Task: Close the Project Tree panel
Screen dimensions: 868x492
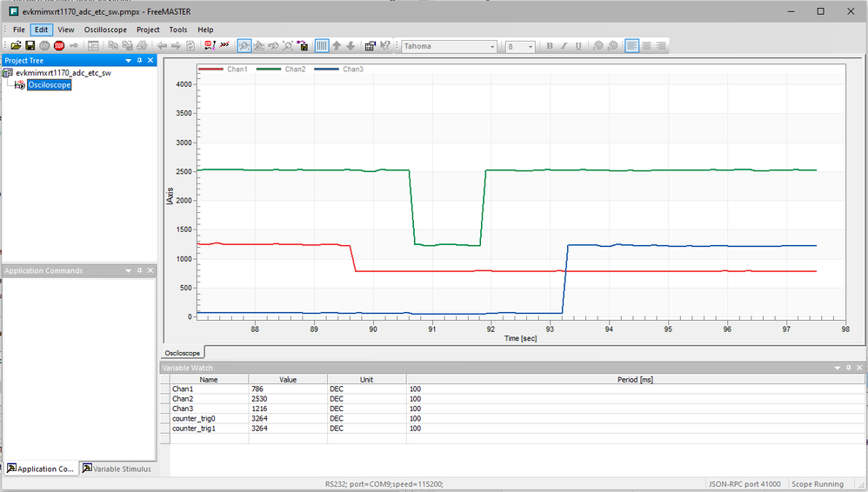Action: point(150,60)
